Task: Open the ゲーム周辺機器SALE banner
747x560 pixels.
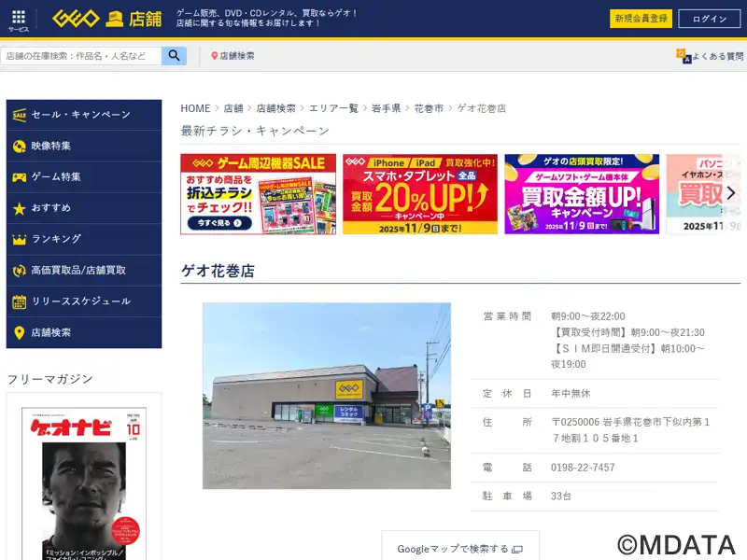Action: [x=259, y=194]
